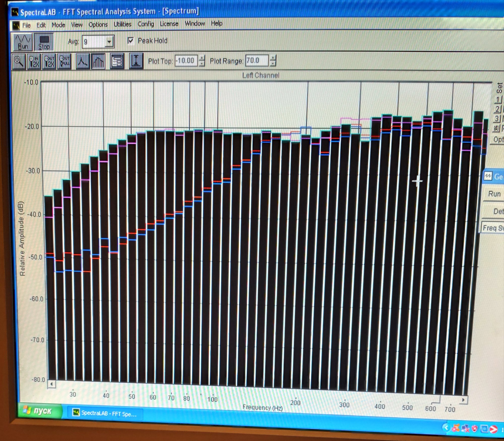This screenshot has width=504, height=441.
Task: Open the red arrow tray icon
Action: point(493,429)
